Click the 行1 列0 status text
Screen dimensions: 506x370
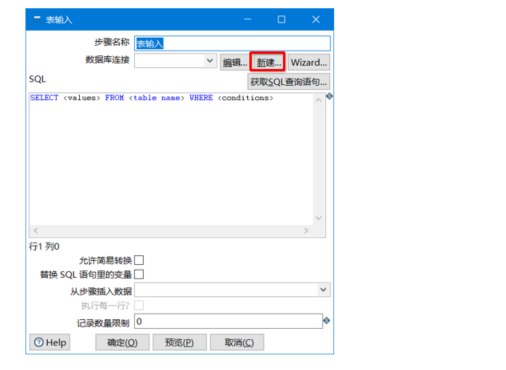coord(44,246)
